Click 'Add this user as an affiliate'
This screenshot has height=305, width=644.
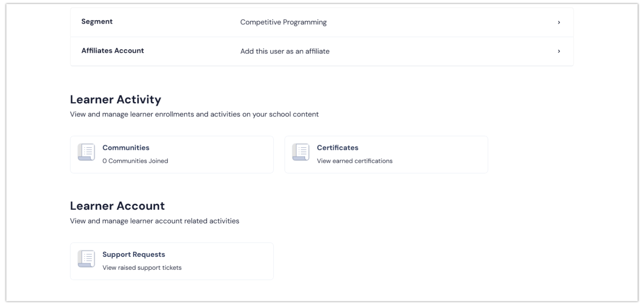point(285,51)
